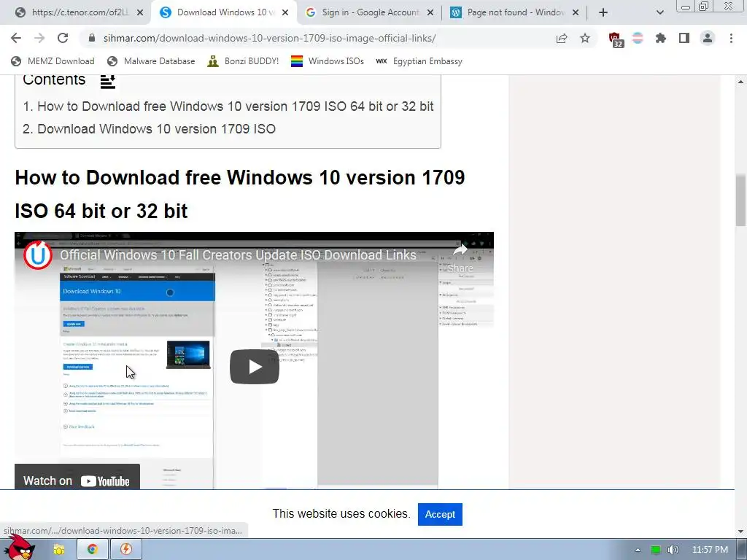This screenshot has height=560, width=747.
Task: Click the video channel logo icon
Action: coord(38,254)
